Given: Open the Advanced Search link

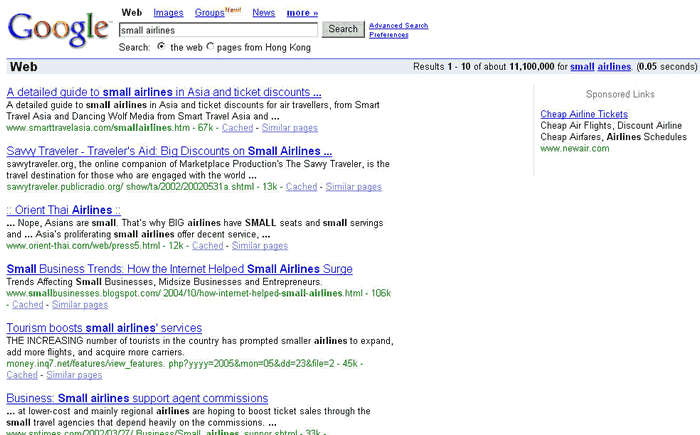Looking at the screenshot, I should click(398, 25).
